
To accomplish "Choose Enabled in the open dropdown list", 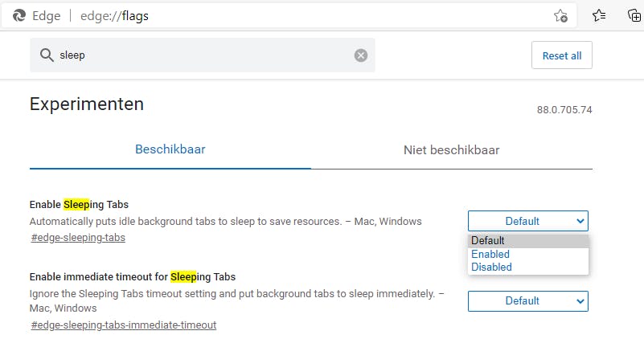I will pos(490,254).
